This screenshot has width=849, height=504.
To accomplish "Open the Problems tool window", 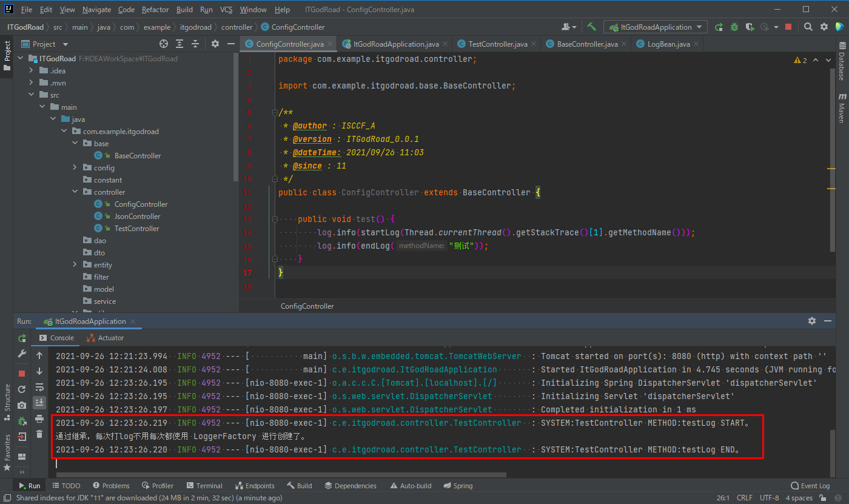I will [111, 485].
